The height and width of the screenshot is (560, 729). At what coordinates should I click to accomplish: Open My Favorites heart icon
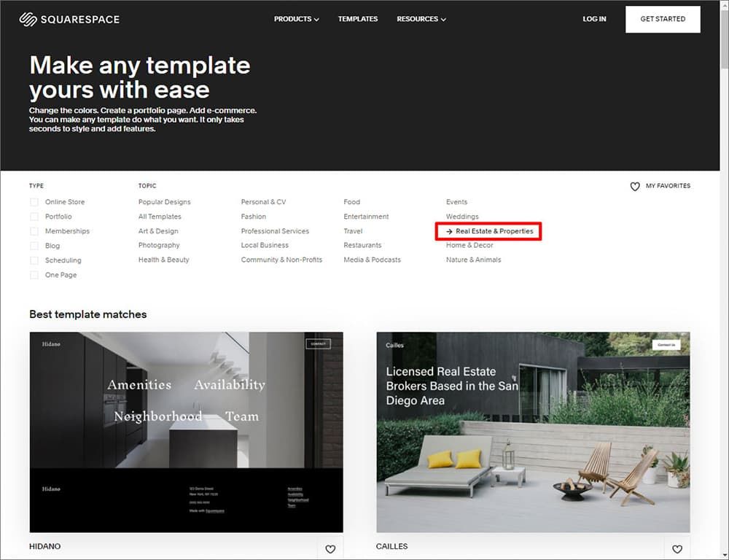point(635,186)
